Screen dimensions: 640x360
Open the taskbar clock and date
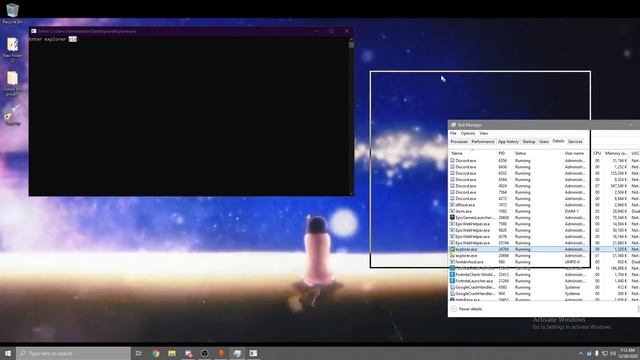pos(627,353)
